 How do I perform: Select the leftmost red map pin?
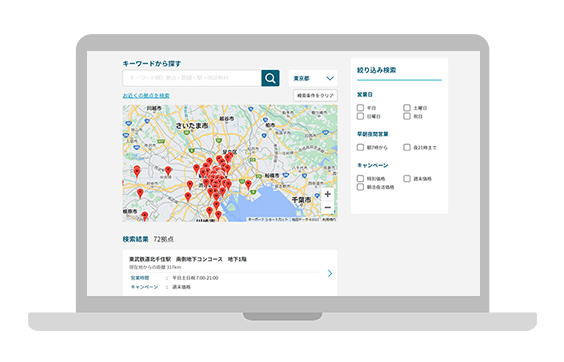point(137,171)
